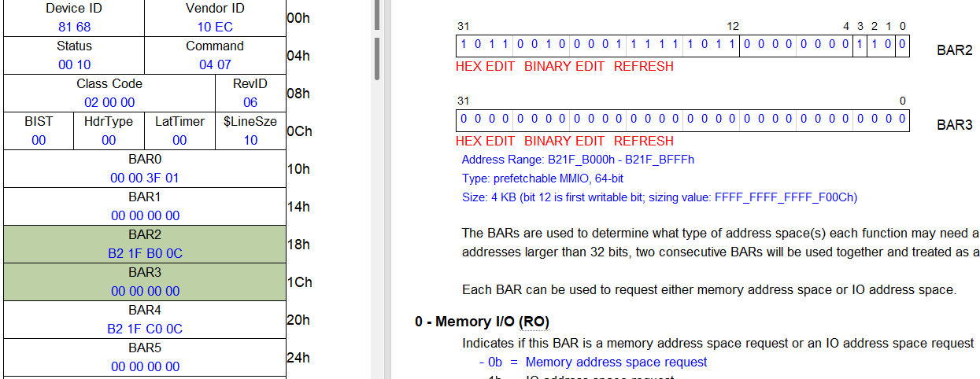Open HEX EDIT for the BAR3 register
This screenshot has height=379, width=980.
tap(485, 142)
